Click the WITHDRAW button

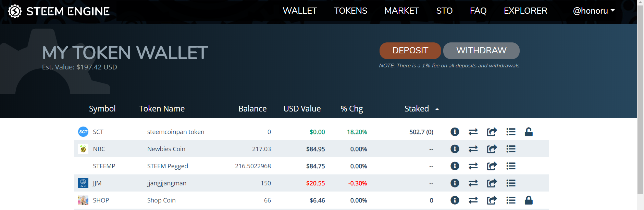481,51
